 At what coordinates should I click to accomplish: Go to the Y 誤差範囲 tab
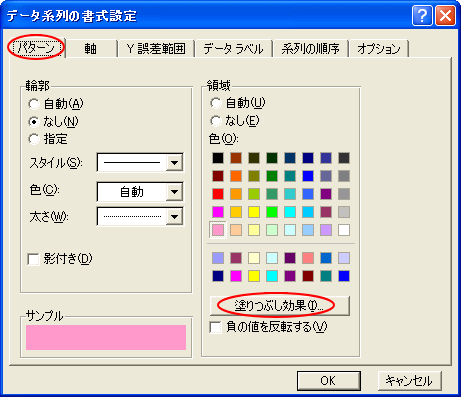[156, 49]
